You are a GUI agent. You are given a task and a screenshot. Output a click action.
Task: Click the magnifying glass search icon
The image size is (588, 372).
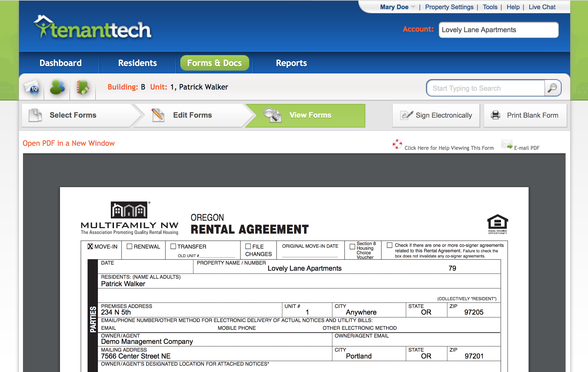click(552, 88)
